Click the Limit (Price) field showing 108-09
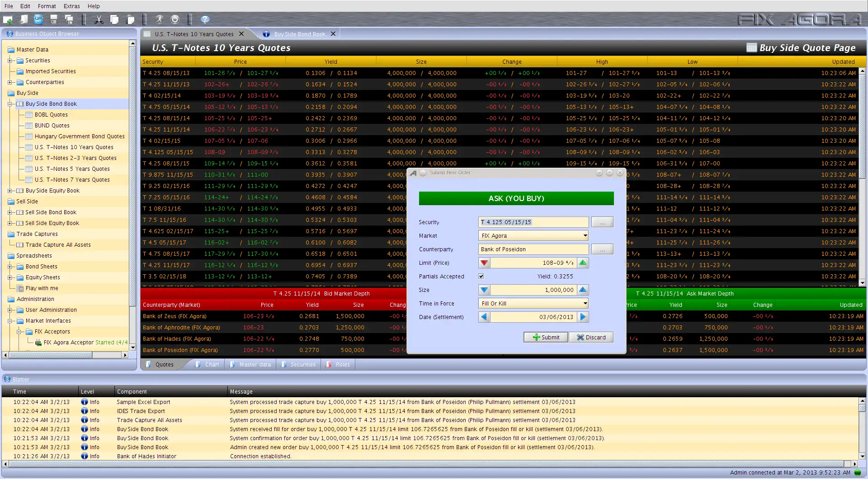 tap(533, 263)
